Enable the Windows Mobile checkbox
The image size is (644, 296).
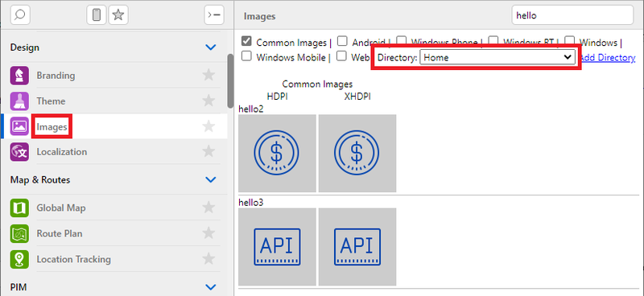pyautogui.click(x=246, y=56)
